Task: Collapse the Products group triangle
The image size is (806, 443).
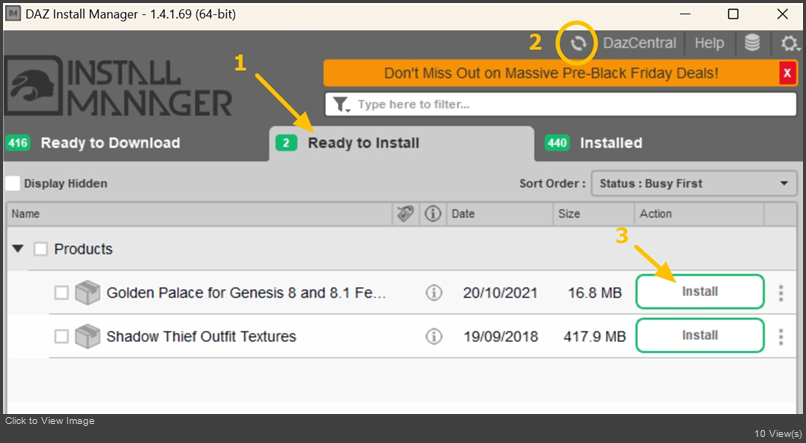Action: pos(18,249)
